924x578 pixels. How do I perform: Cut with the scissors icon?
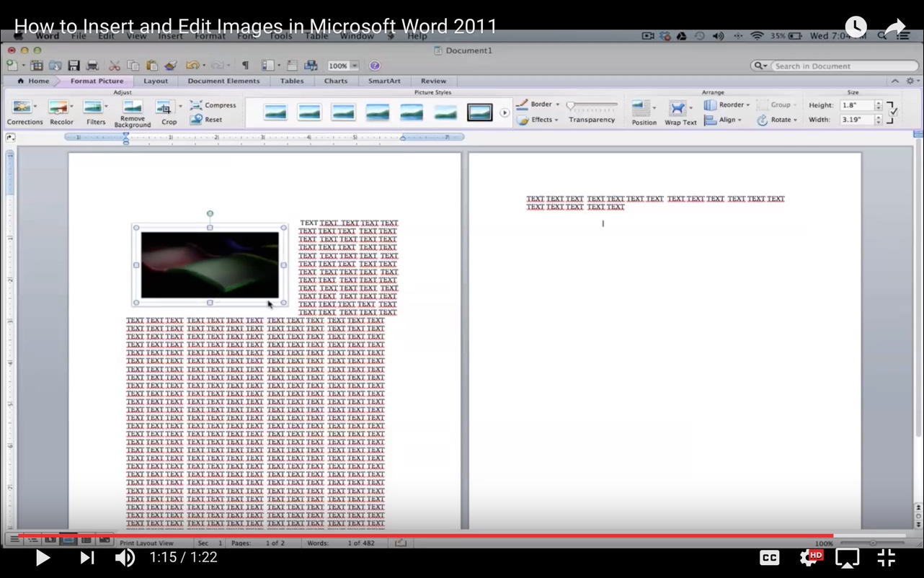coord(114,66)
